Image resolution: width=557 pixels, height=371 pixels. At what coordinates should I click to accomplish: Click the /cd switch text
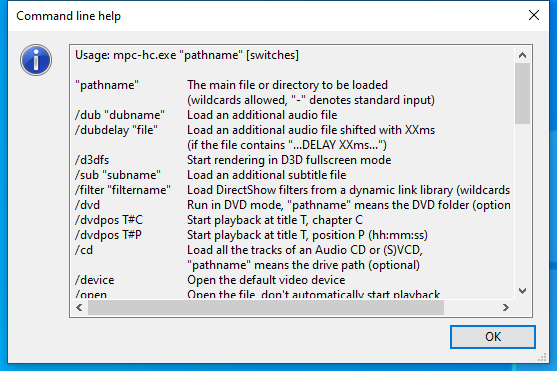84,250
